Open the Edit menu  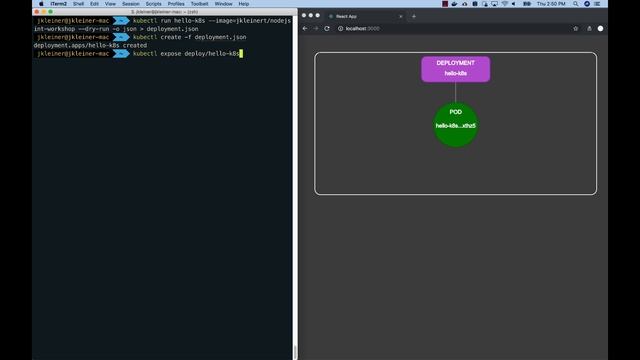(94, 4)
